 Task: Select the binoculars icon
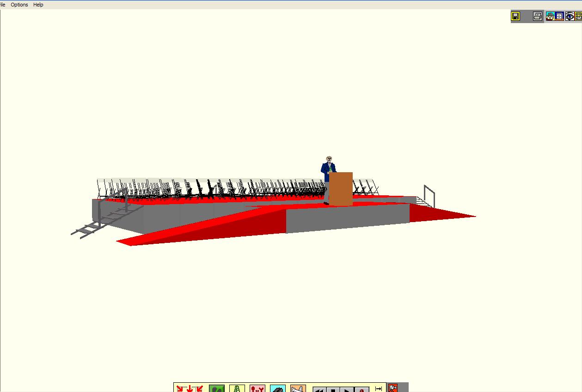(x=277, y=388)
